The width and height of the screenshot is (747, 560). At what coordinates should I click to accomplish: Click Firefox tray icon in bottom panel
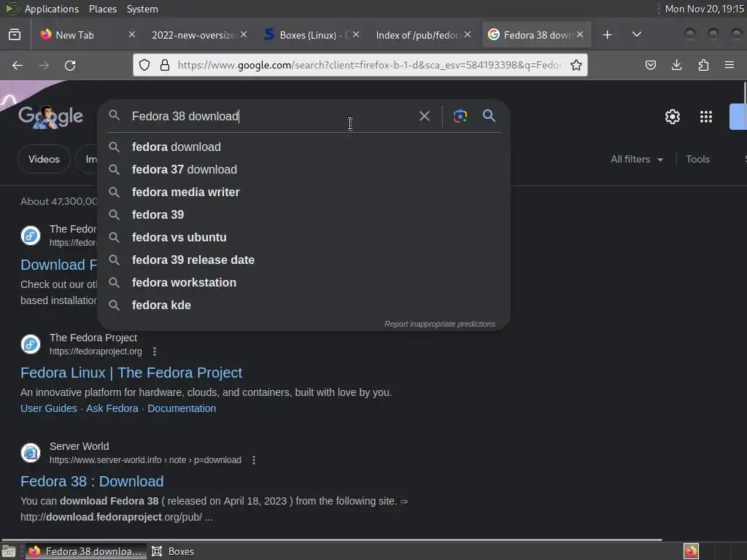pyautogui.click(x=691, y=551)
